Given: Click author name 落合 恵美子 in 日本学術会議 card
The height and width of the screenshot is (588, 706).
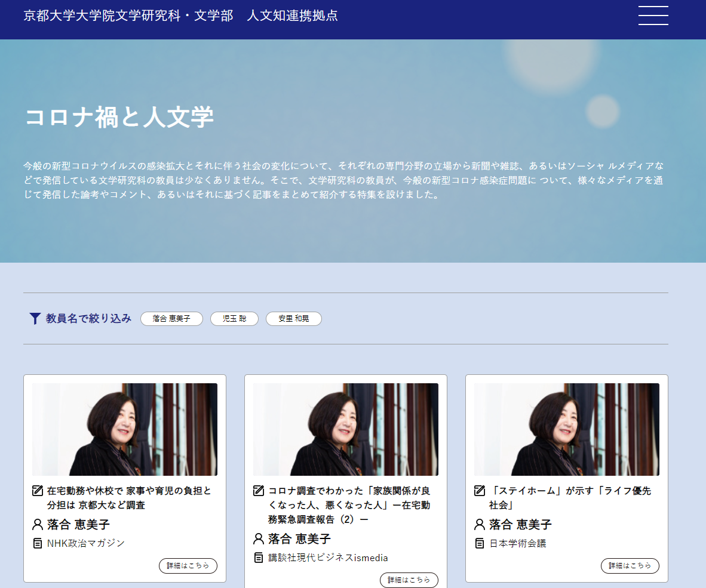Looking at the screenshot, I should [520, 525].
